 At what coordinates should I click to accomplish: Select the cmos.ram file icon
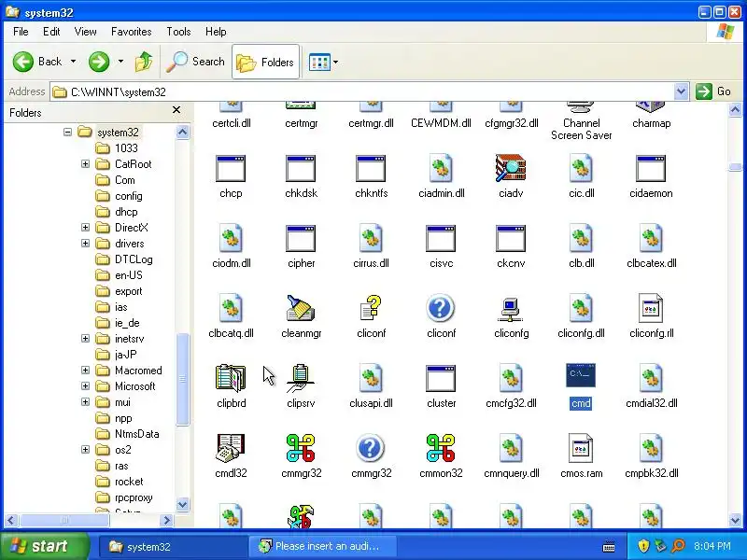(x=581, y=448)
